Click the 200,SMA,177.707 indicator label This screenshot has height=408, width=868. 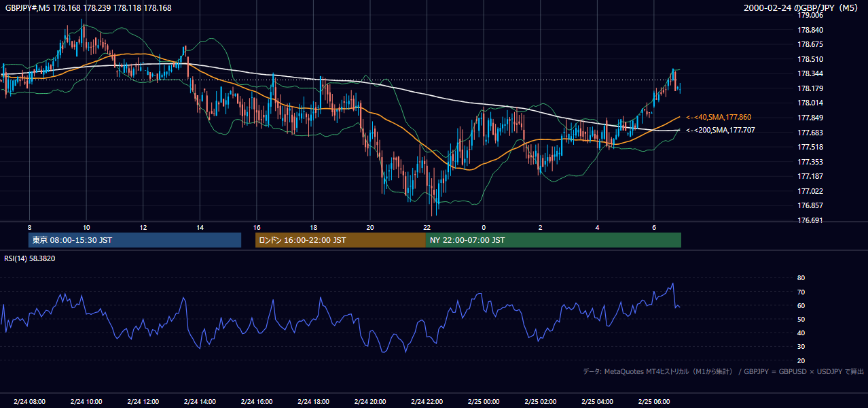tap(720, 130)
